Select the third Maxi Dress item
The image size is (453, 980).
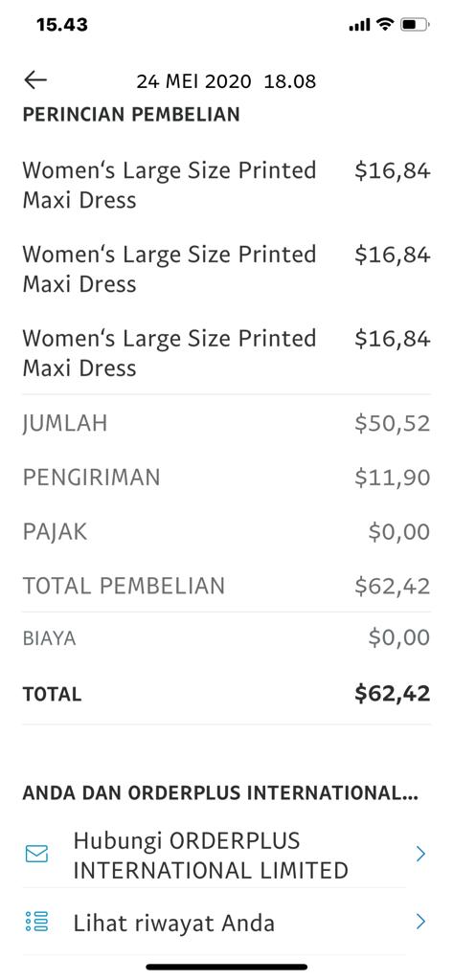tap(226, 353)
